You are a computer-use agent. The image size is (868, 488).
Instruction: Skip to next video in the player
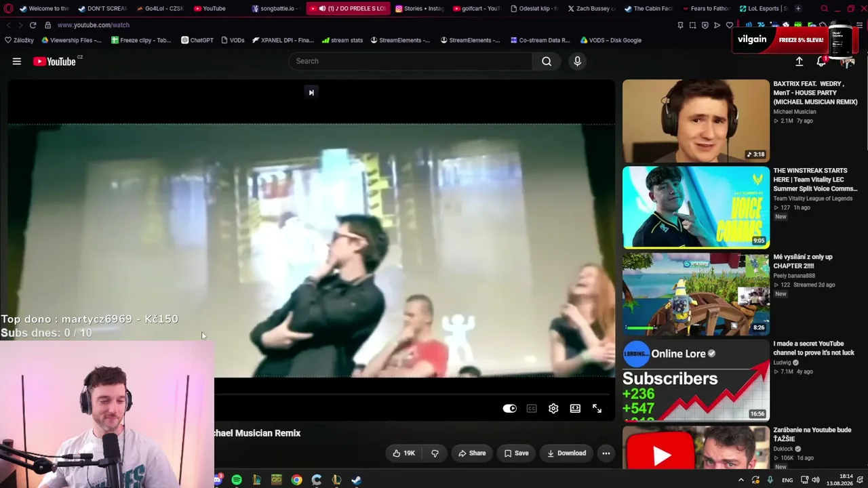pyautogui.click(x=311, y=92)
